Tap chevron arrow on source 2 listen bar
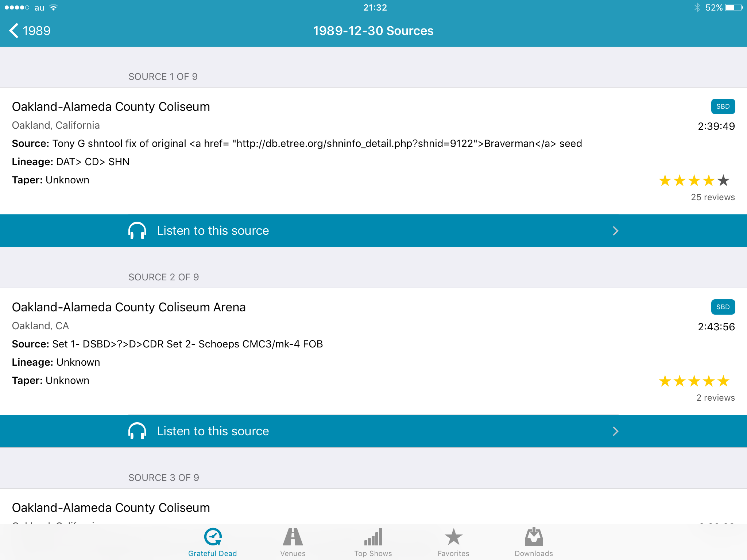The image size is (747, 560). (x=616, y=431)
